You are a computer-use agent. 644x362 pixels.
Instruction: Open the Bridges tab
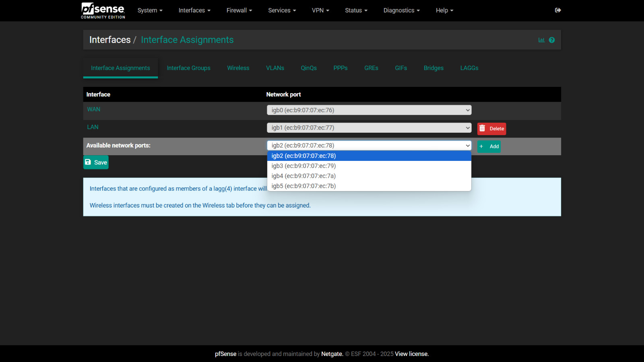(433, 68)
